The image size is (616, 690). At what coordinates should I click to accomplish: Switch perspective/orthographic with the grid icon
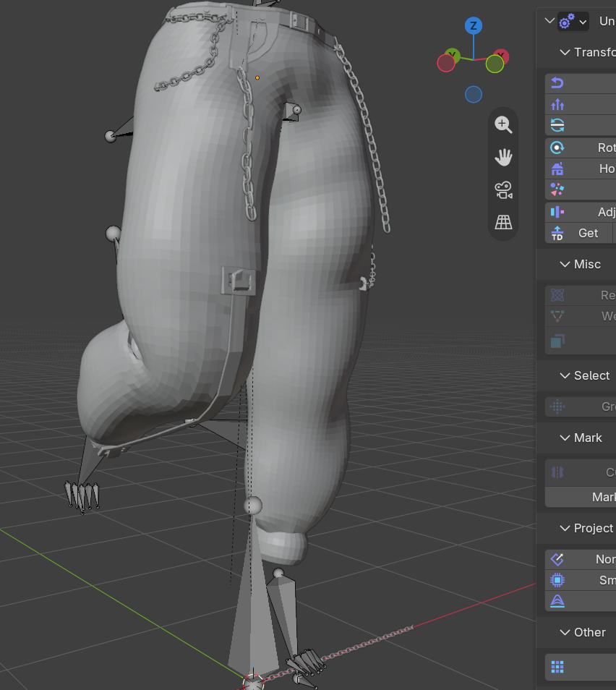(503, 222)
